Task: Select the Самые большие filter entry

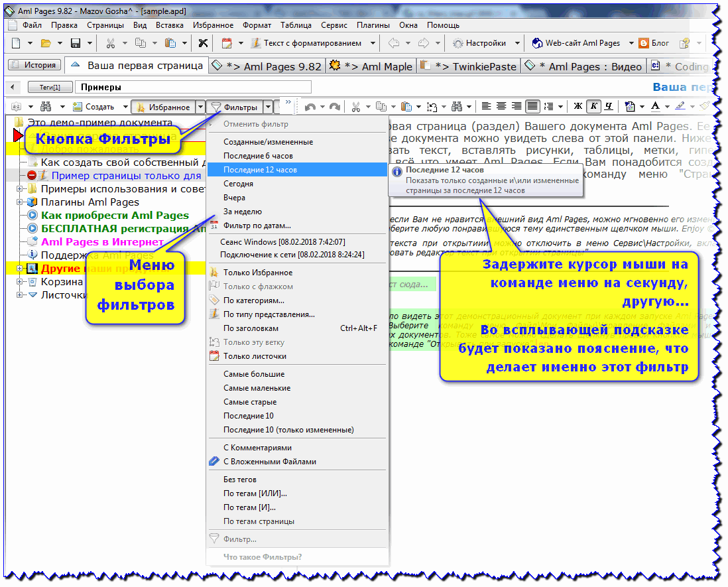Action: click(297, 374)
